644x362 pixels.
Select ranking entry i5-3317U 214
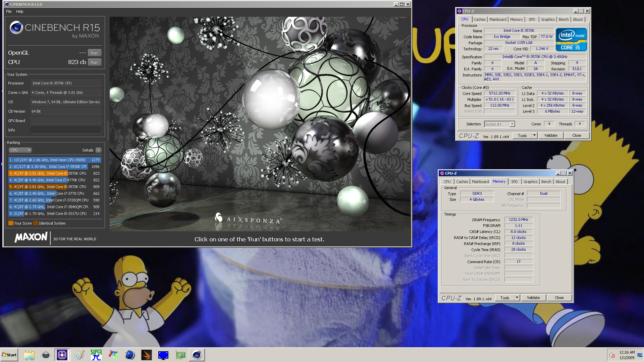coord(55,214)
